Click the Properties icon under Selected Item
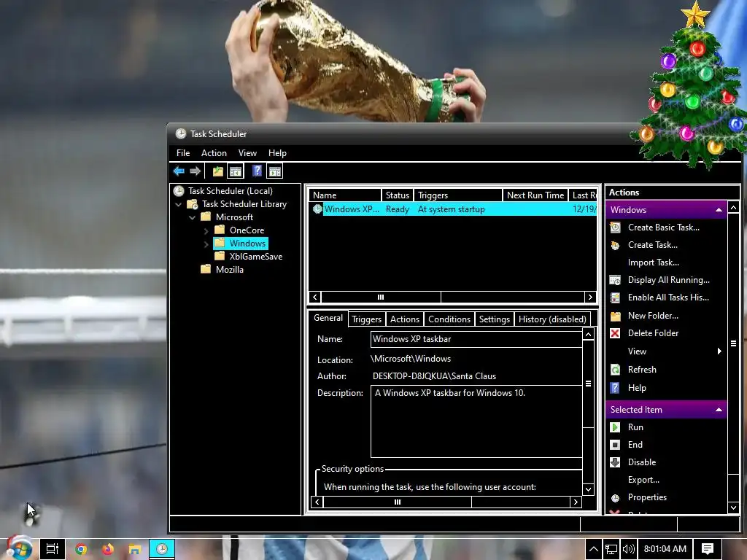The height and width of the screenshot is (560, 747). click(615, 497)
